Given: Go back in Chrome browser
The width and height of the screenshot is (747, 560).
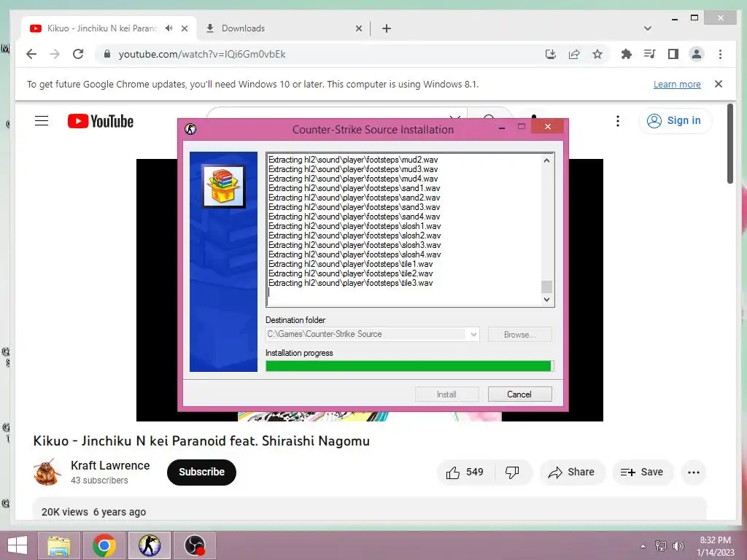Looking at the screenshot, I should pos(31,54).
